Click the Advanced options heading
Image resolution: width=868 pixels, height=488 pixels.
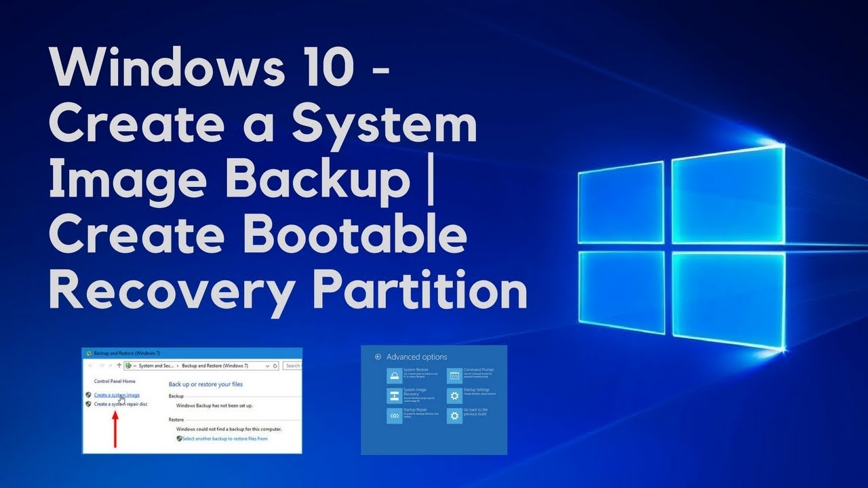pos(417,357)
